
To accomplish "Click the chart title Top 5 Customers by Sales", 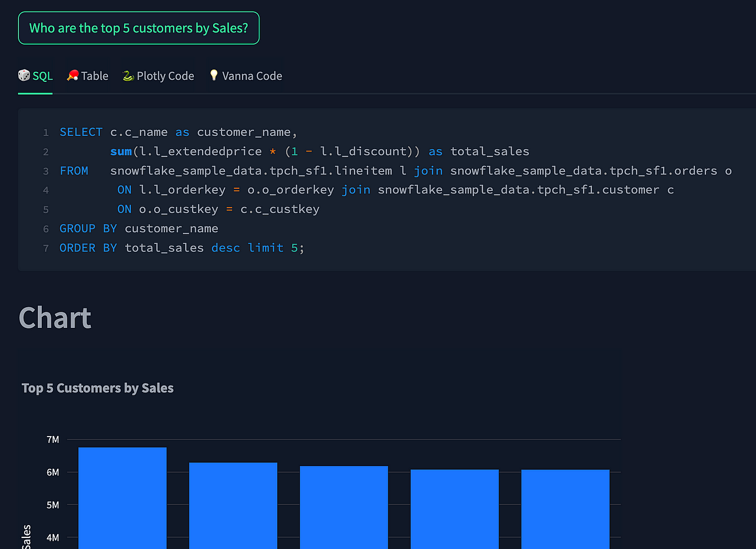I will point(97,388).
